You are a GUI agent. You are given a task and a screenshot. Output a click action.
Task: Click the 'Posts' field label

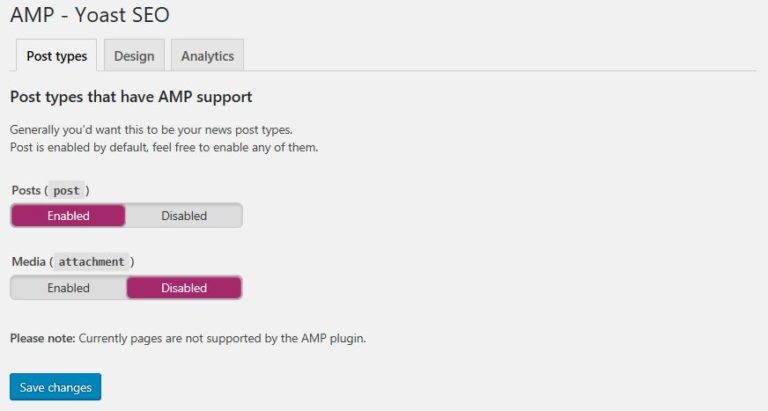tap(26, 190)
